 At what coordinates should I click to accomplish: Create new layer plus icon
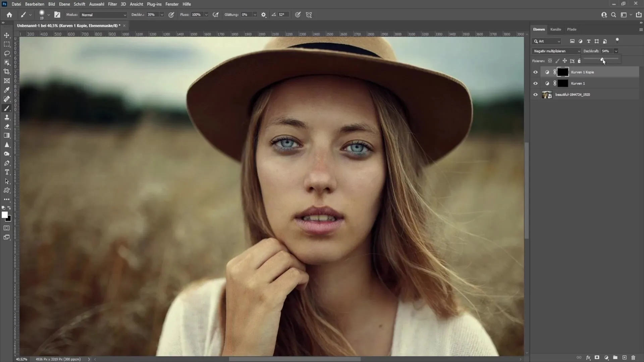(x=624, y=358)
